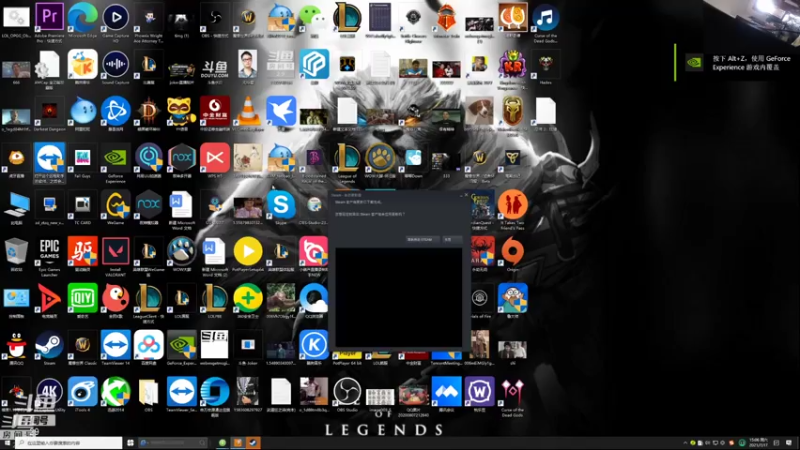Close the Steam dialog with its X
This screenshot has width=800, height=450.
(x=466, y=195)
